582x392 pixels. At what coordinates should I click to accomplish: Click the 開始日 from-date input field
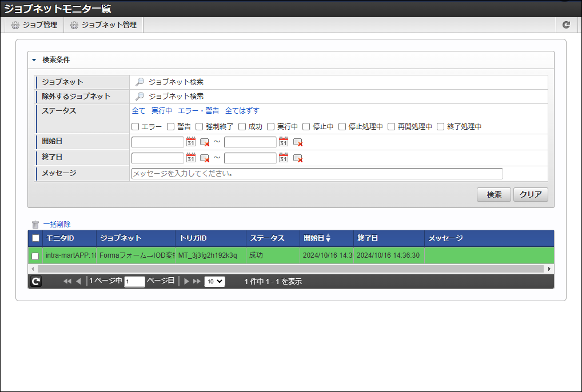pos(158,142)
